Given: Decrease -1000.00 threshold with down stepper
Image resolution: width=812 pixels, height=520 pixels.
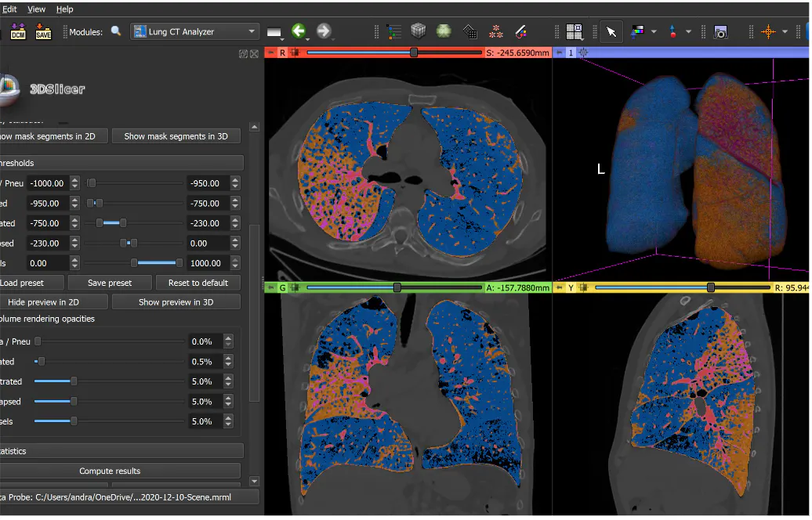Looking at the screenshot, I should (x=74, y=187).
